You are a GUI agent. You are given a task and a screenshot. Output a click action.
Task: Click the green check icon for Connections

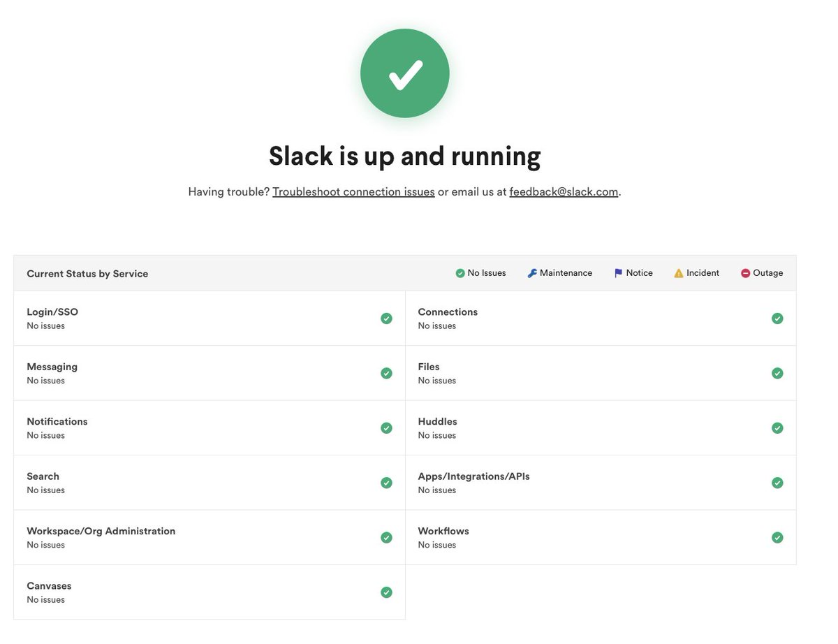(777, 319)
